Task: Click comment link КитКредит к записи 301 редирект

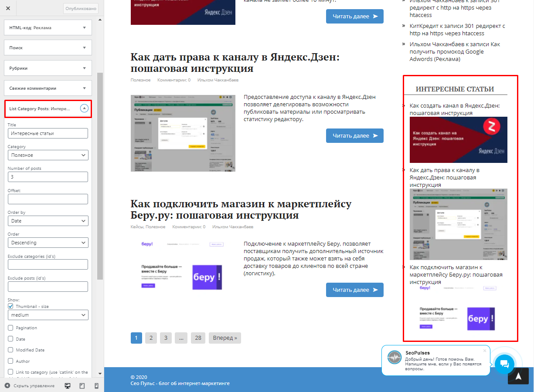Action: click(x=457, y=30)
